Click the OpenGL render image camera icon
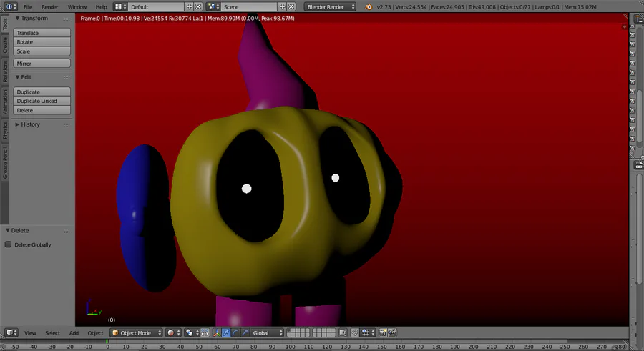644x351 pixels. 383,333
